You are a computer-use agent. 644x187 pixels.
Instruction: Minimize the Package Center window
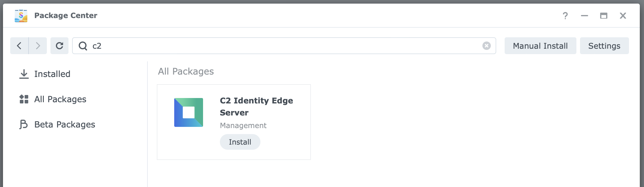(x=585, y=16)
